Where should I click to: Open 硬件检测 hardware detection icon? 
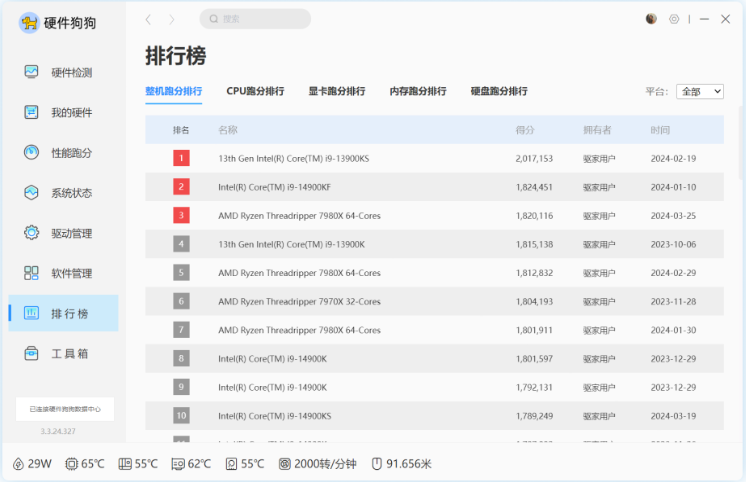(x=31, y=72)
